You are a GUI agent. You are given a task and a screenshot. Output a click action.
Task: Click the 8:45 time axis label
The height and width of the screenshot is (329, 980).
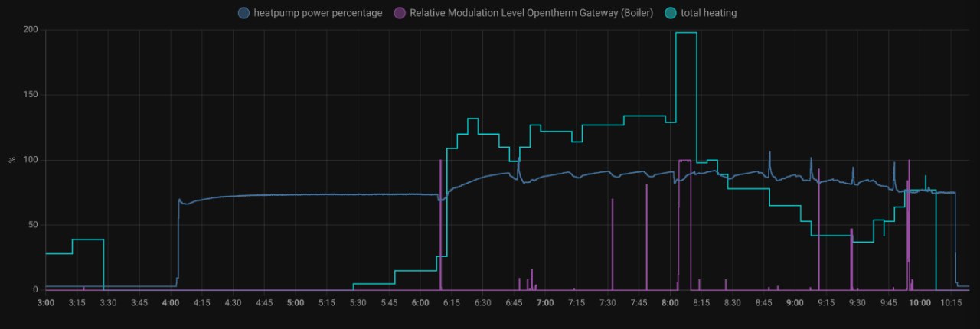763,303
